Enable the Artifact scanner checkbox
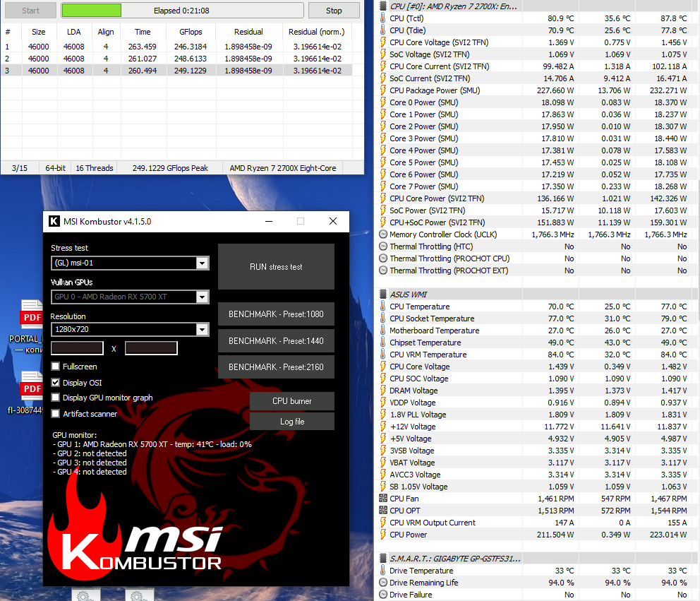 click(55, 414)
